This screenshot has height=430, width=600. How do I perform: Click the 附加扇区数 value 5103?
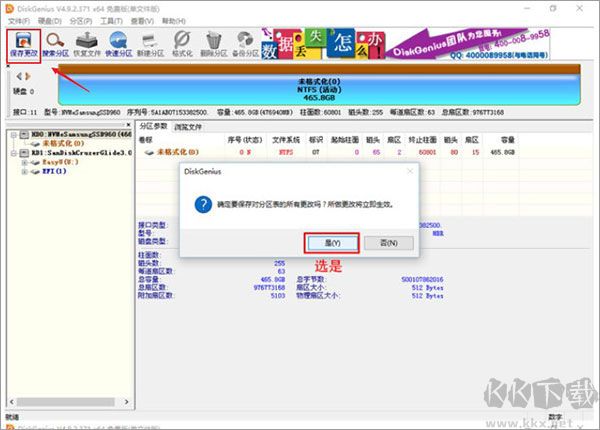[278, 296]
